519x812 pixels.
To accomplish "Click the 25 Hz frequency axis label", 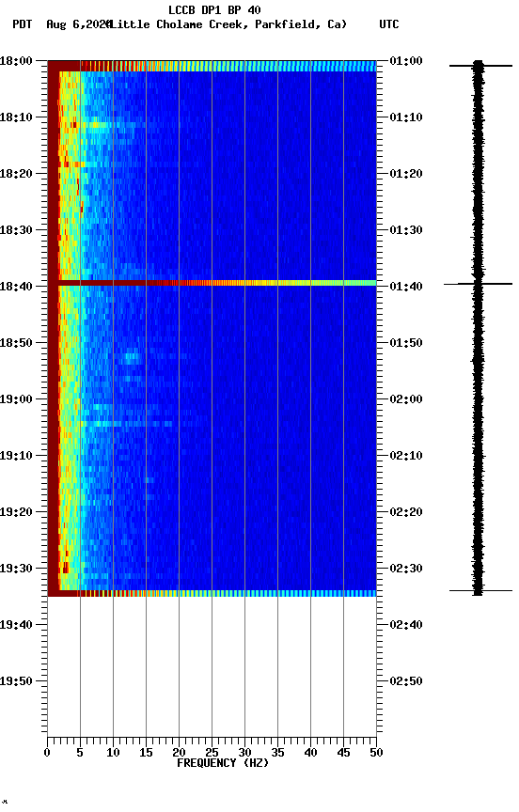I will (x=212, y=753).
